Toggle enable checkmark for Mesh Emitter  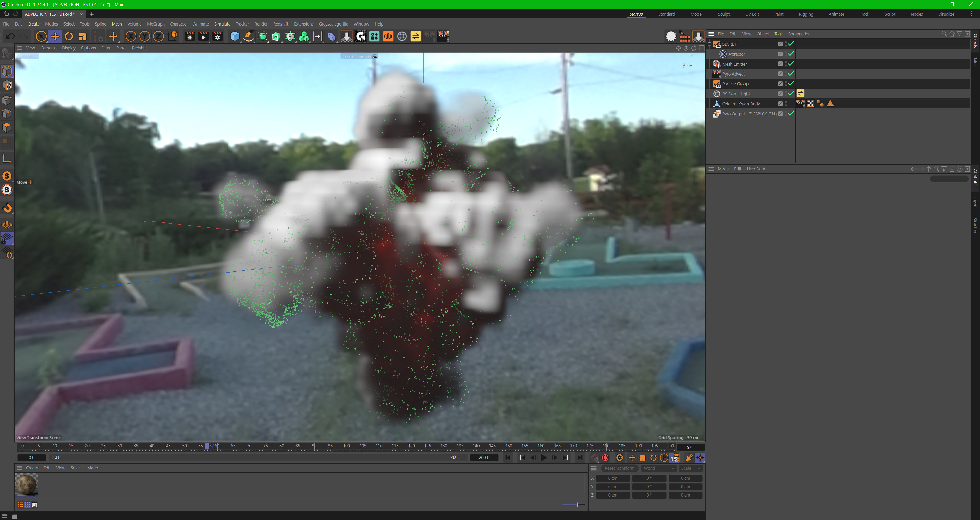(791, 64)
